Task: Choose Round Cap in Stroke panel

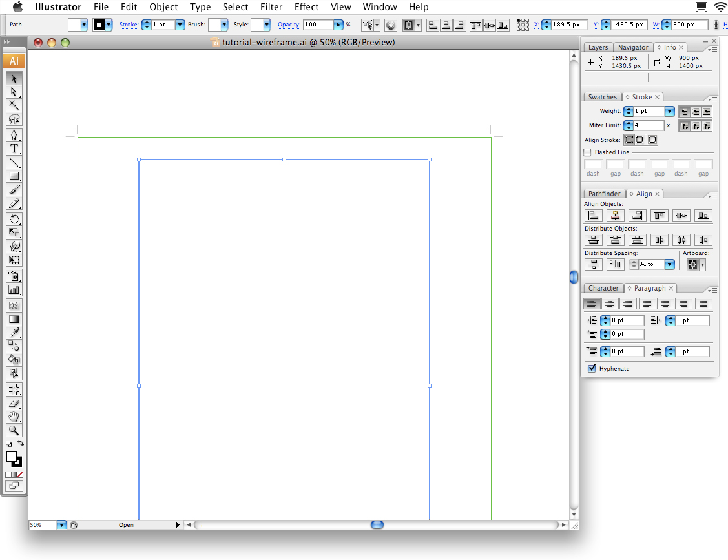Action: 696,112
